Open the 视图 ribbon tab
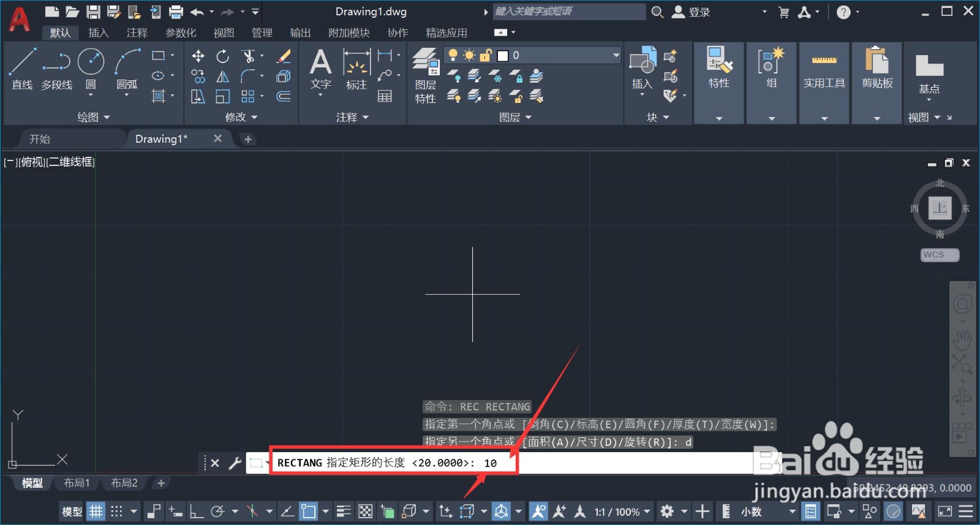 point(224,32)
